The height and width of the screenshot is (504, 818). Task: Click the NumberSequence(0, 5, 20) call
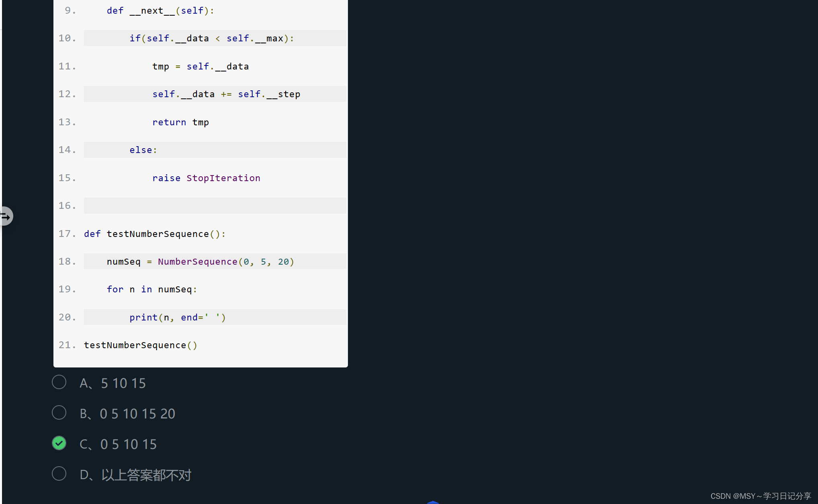coord(226,262)
